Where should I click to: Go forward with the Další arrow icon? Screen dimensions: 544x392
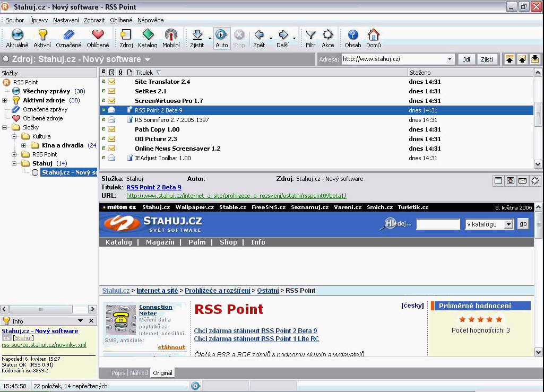point(283,34)
